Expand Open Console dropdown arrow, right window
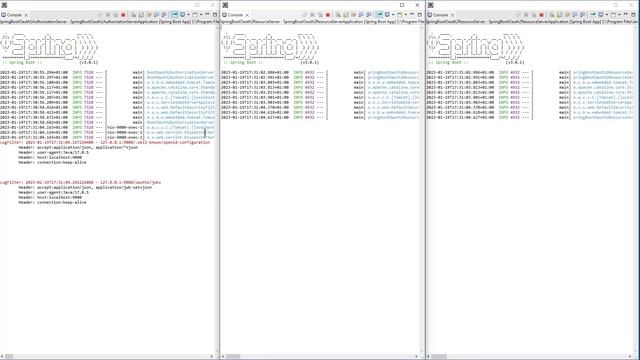640x360 pixels. coord(619,15)
